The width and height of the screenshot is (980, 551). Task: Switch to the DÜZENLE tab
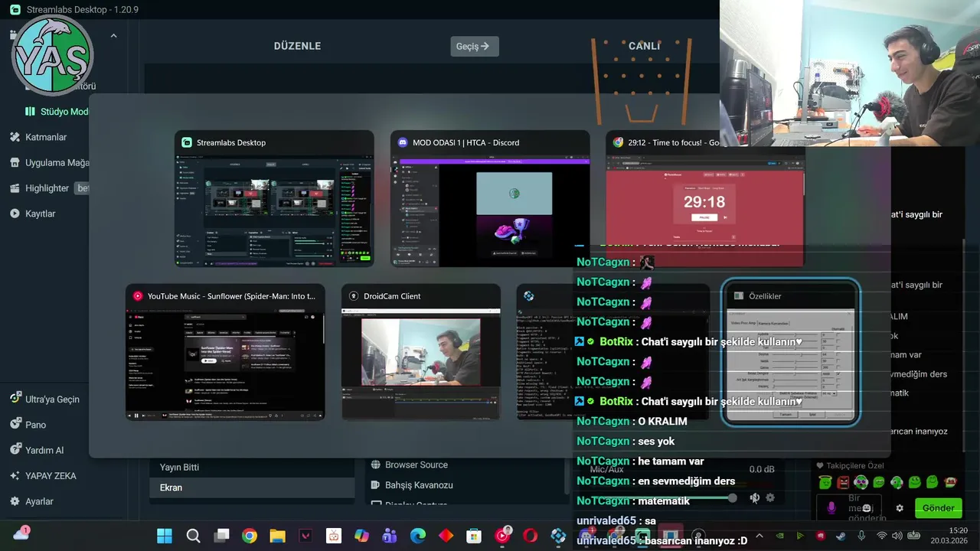click(x=297, y=46)
